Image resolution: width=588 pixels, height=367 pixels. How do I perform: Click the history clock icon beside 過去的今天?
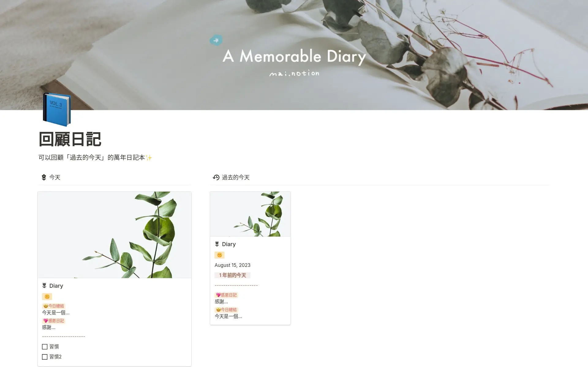click(x=216, y=177)
